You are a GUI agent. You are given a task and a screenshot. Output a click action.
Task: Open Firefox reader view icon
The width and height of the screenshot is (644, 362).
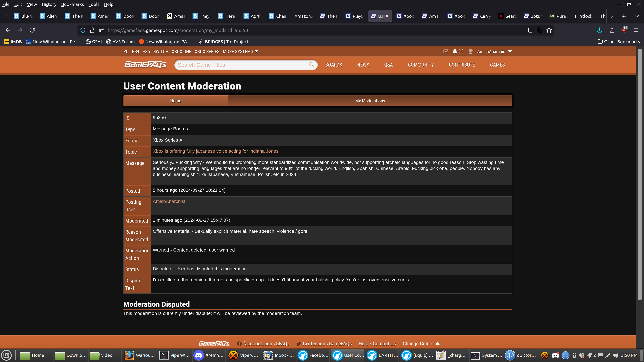coord(530,30)
